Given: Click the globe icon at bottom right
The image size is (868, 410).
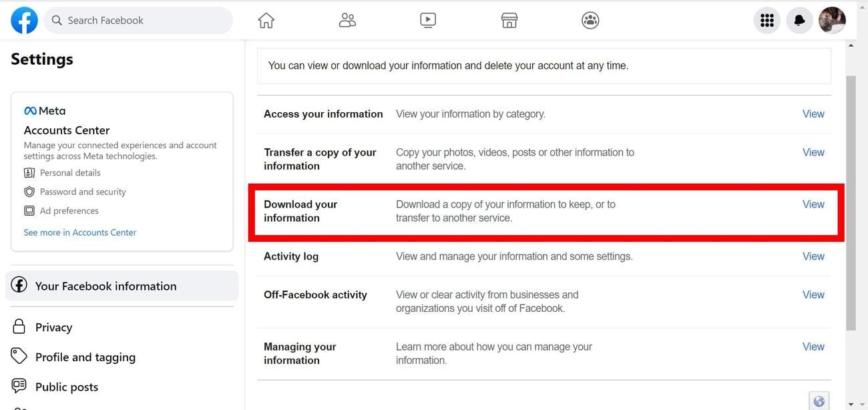Looking at the screenshot, I should tap(819, 401).
